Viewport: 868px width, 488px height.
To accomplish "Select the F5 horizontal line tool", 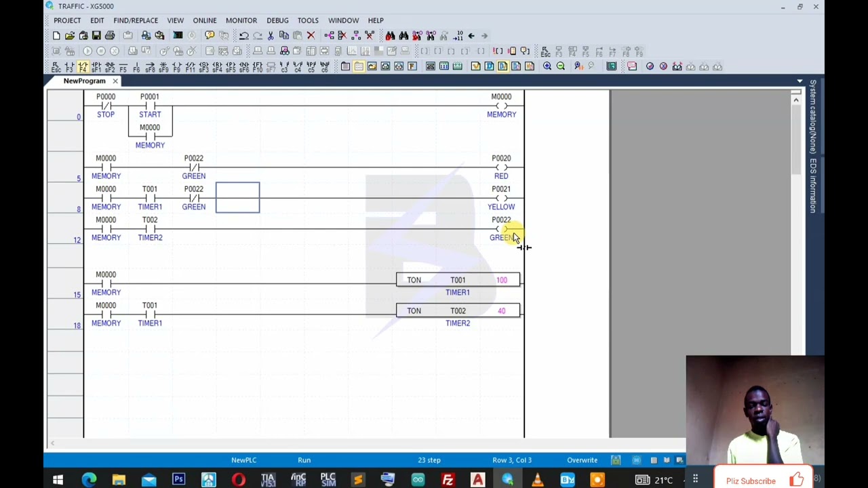I will pos(123,66).
